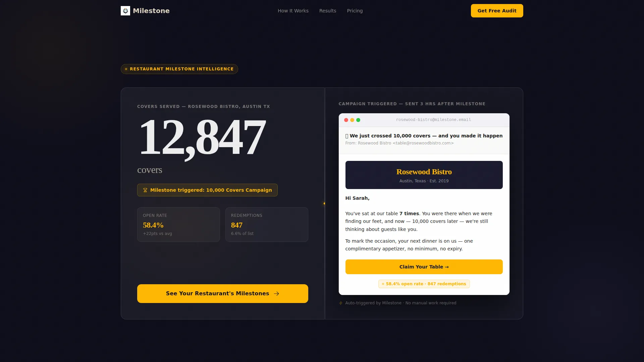Click the Milestone brand name

click(x=151, y=11)
